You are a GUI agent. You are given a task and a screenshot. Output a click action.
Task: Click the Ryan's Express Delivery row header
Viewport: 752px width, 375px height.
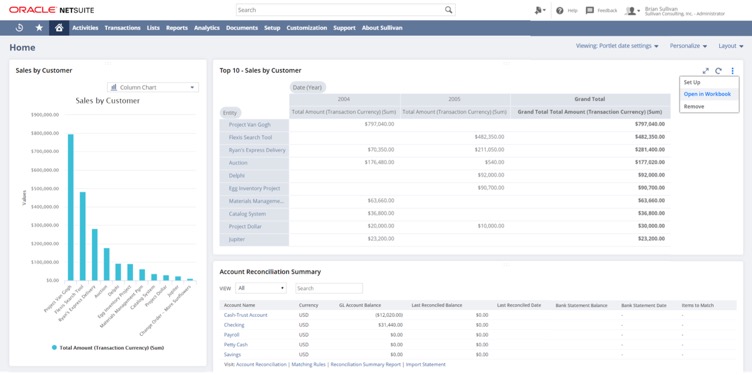(x=254, y=150)
